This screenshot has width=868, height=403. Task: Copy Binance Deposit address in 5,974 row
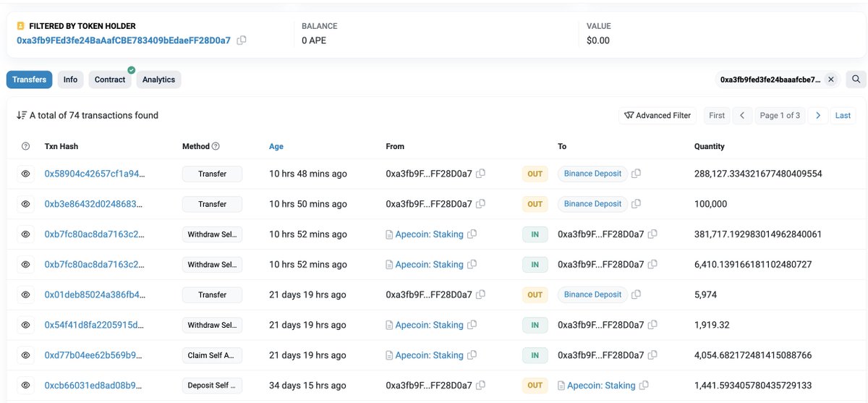636,294
